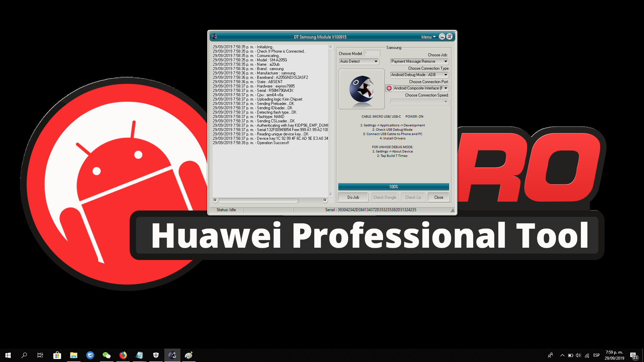Screen dimensions: 644x362
Task: Start the operation with Do Job
Action: coord(353,197)
